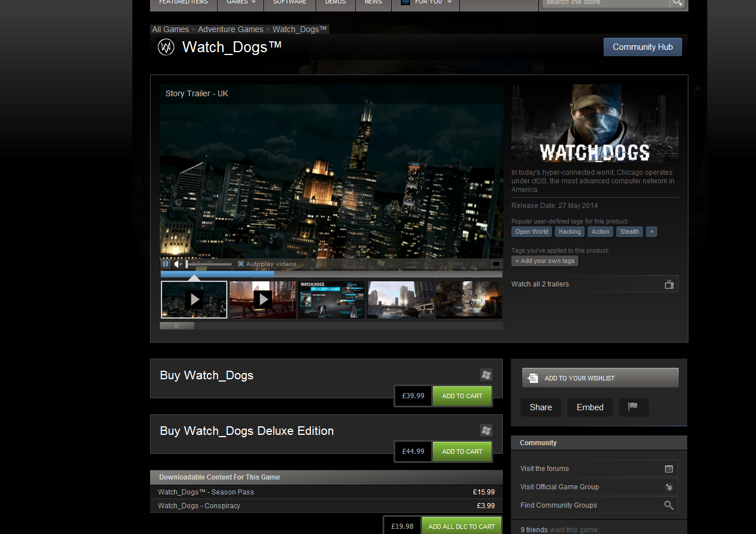
Task: Open the Community Hub
Action: tap(643, 47)
